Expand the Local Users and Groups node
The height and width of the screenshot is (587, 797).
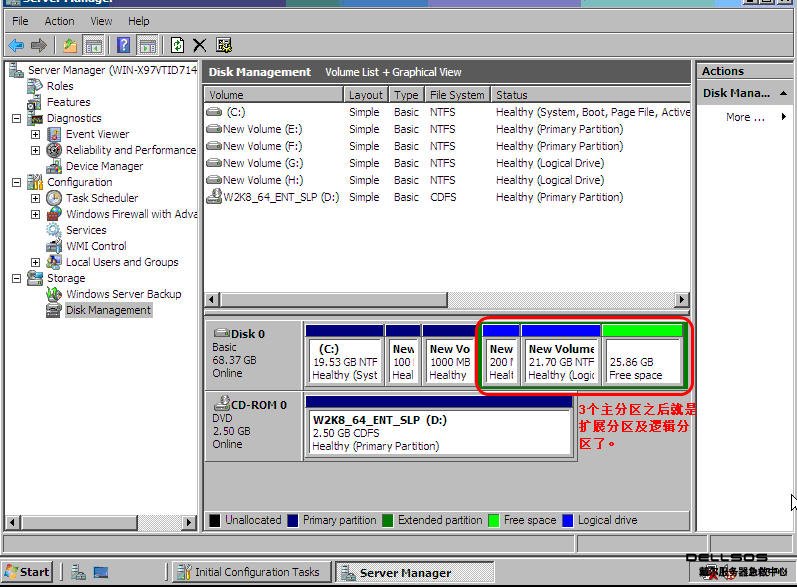36,262
